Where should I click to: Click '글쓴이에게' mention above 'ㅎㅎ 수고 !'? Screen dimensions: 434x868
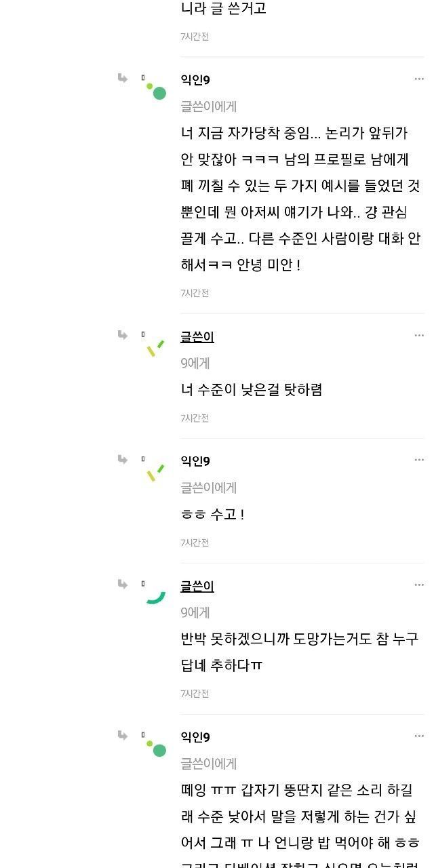coord(209,488)
